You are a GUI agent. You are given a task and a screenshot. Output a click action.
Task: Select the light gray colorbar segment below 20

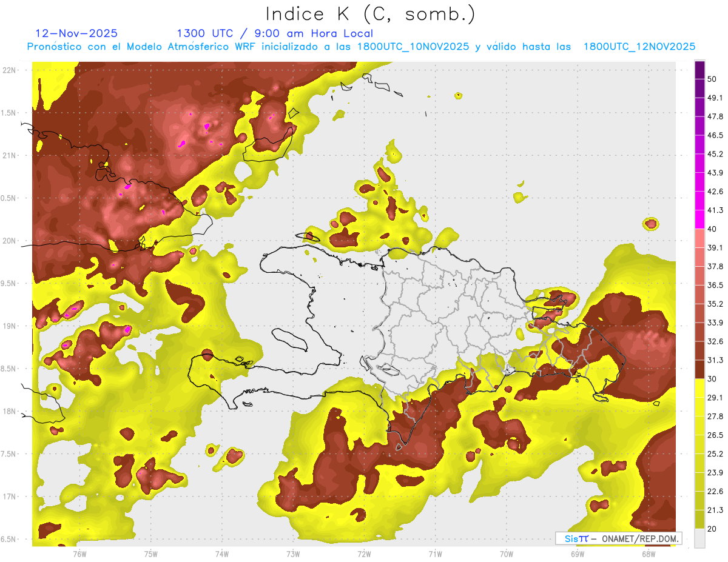pos(699,538)
